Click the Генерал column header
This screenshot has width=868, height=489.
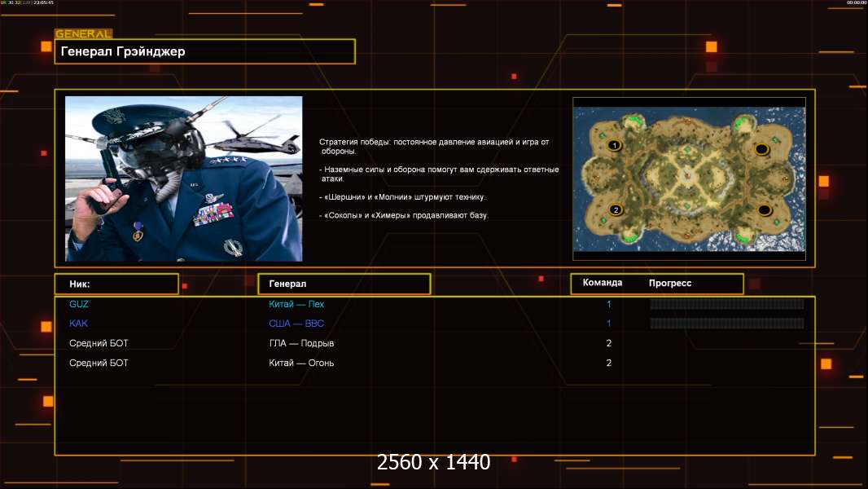click(344, 284)
